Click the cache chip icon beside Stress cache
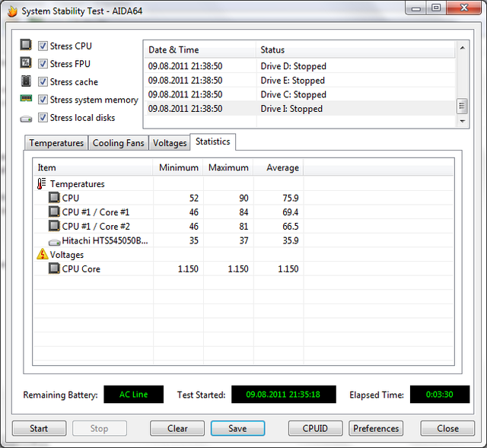The width and height of the screenshot is (487, 448). point(26,81)
